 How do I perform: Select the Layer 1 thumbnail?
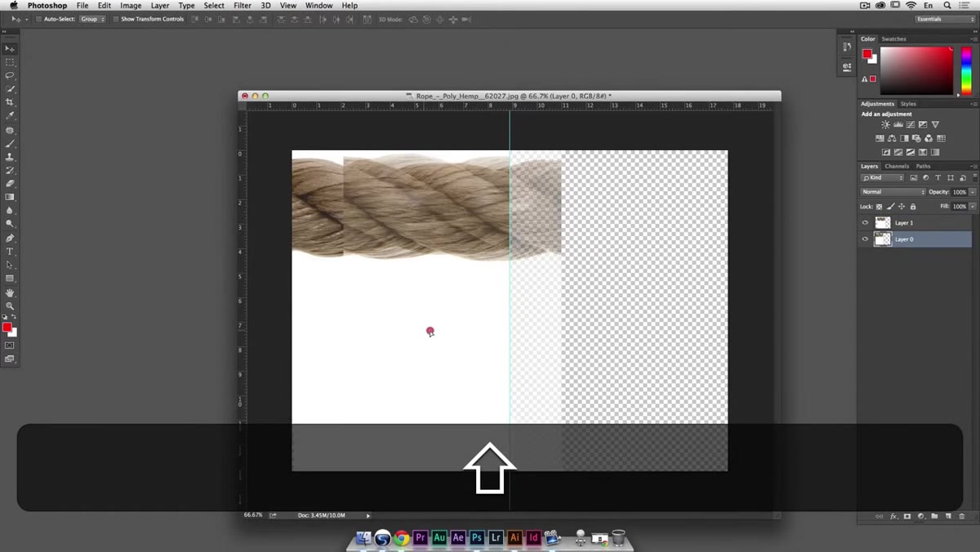click(x=883, y=222)
